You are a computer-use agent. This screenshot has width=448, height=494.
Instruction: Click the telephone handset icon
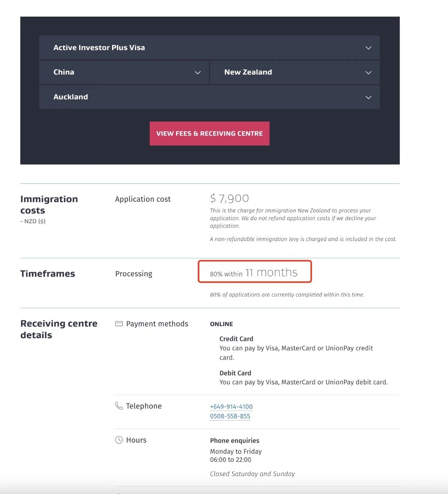point(119,406)
